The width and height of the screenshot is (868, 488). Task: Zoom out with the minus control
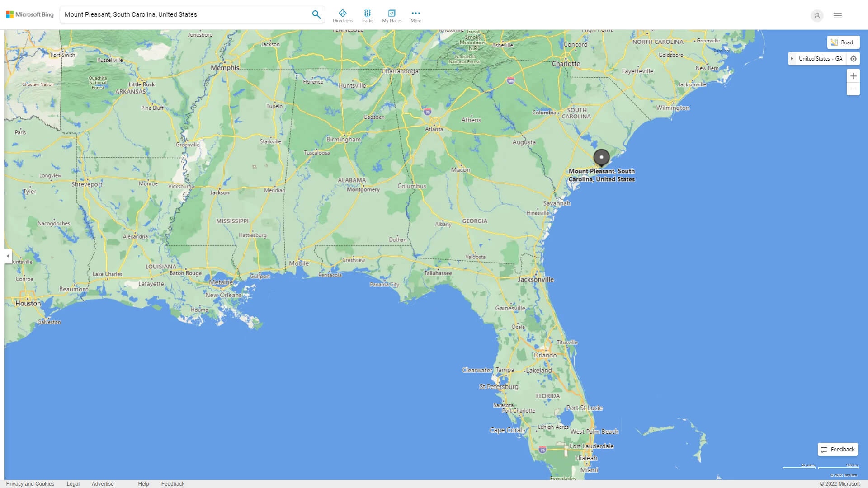(854, 89)
